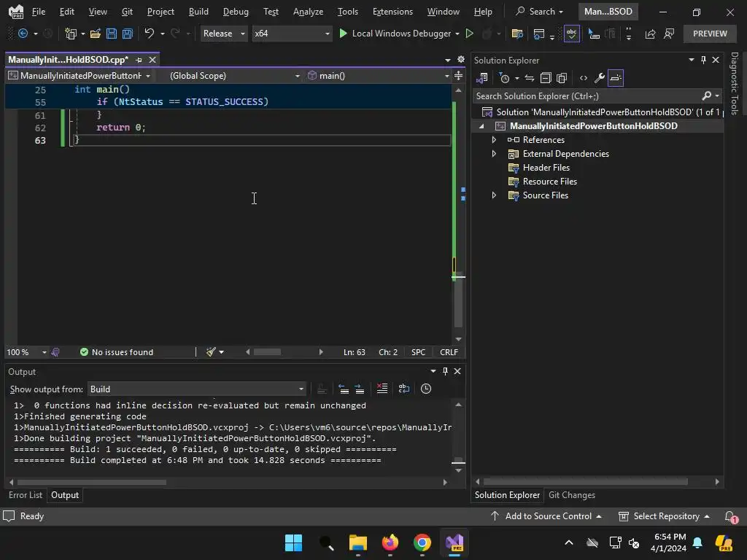Open the Debug menu
The width and height of the screenshot is (747, 560).
[236, 12]
